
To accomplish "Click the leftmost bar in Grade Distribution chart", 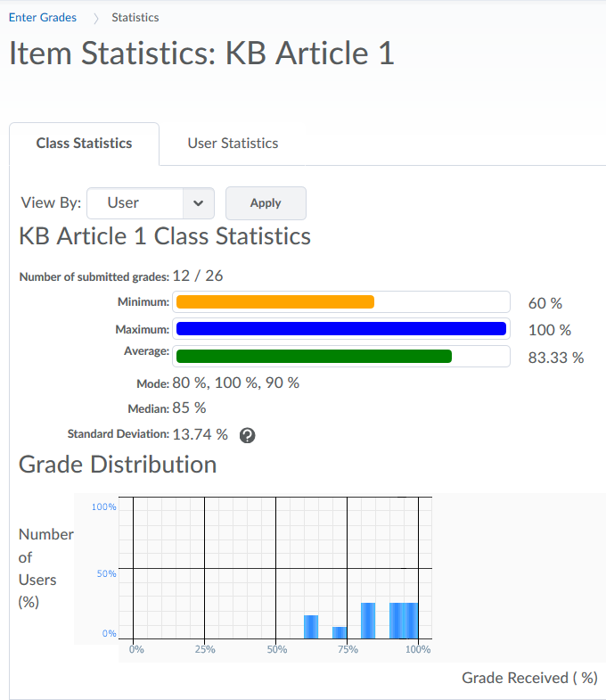I will [311, 626].
